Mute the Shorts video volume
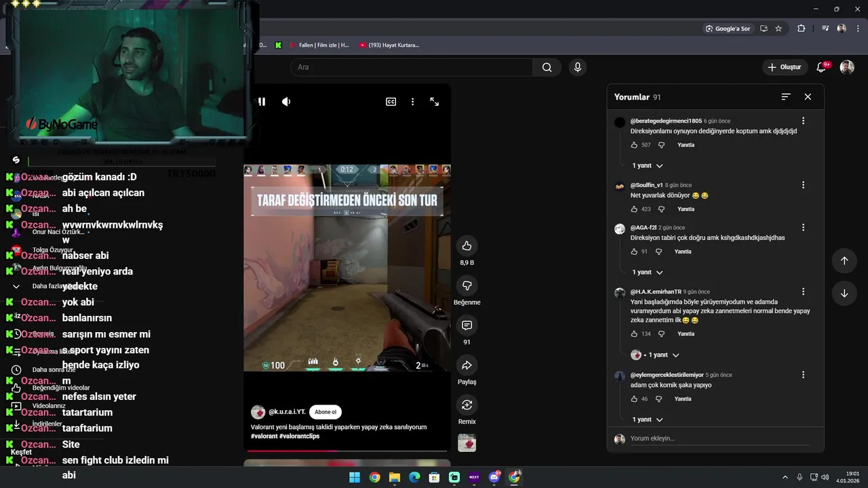This screenshot has height=488, width=868. (286, 102)
